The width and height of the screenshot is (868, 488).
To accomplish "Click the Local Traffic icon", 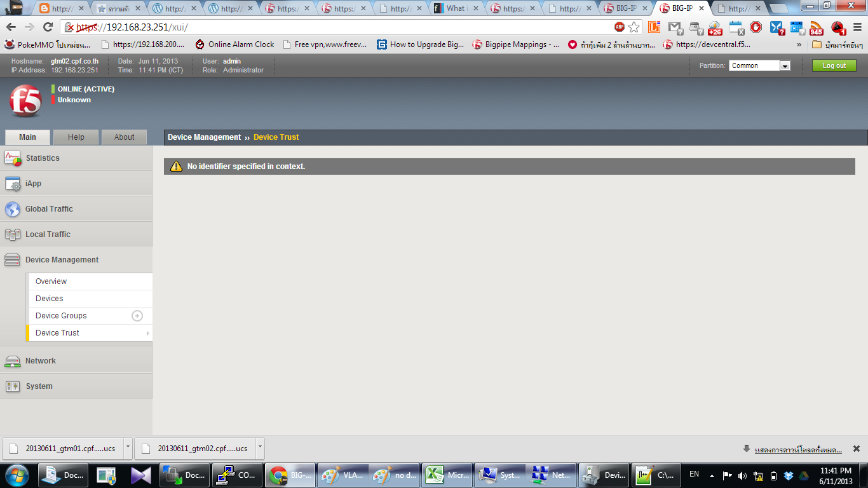I will [x=13, y=234].
